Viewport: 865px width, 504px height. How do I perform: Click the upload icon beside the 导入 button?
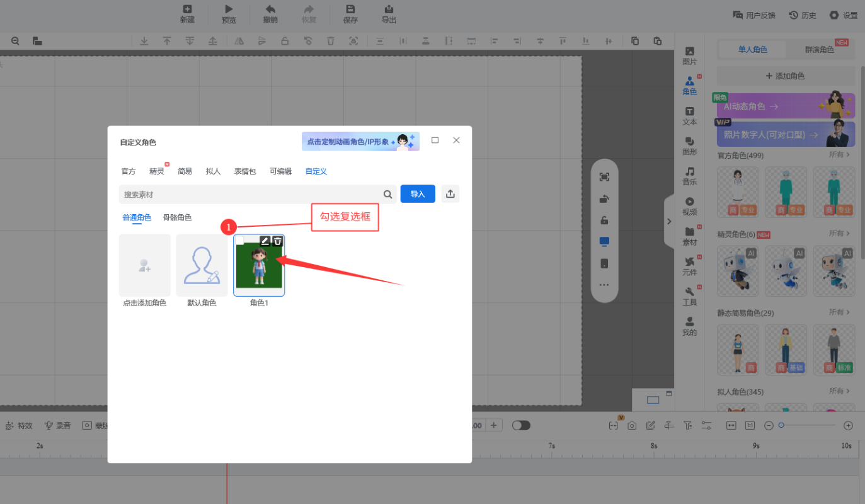450,194
